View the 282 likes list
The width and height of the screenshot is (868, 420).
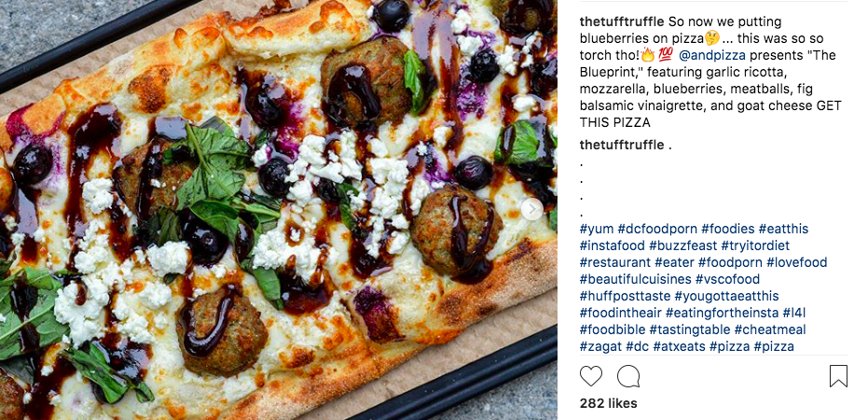pos(609,403)
